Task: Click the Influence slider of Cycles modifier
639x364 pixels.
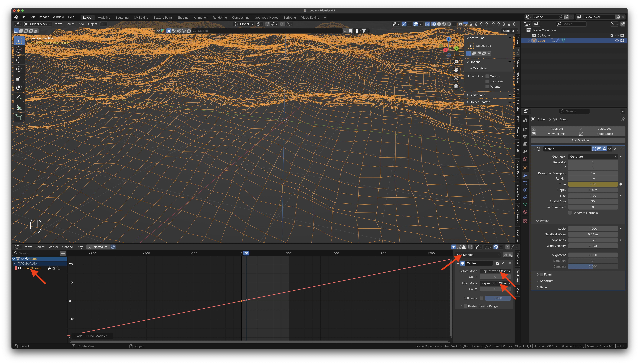Action: 498,298
